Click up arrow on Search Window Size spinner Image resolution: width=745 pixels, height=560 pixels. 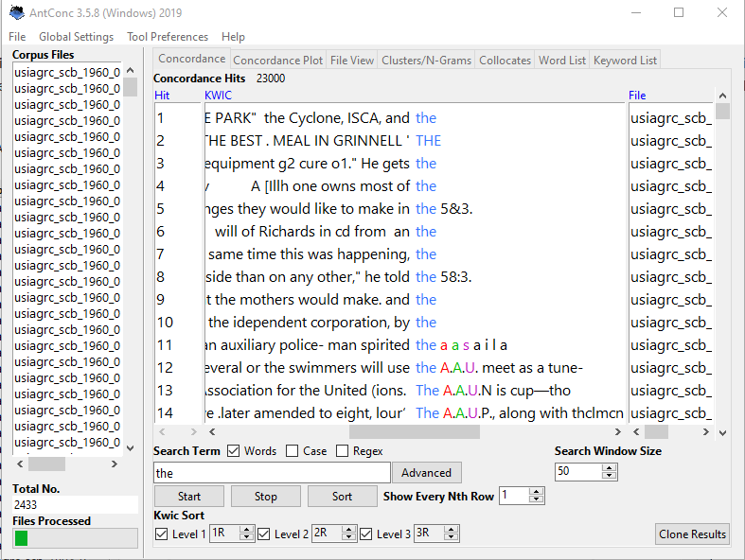pyautogui.click(x=611, y=467)
